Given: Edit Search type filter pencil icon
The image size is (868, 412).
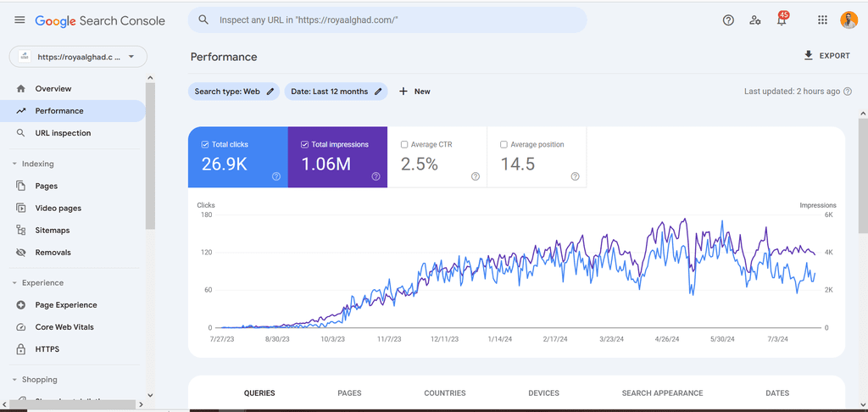Looking at the screenshot, I should (270, 92).
